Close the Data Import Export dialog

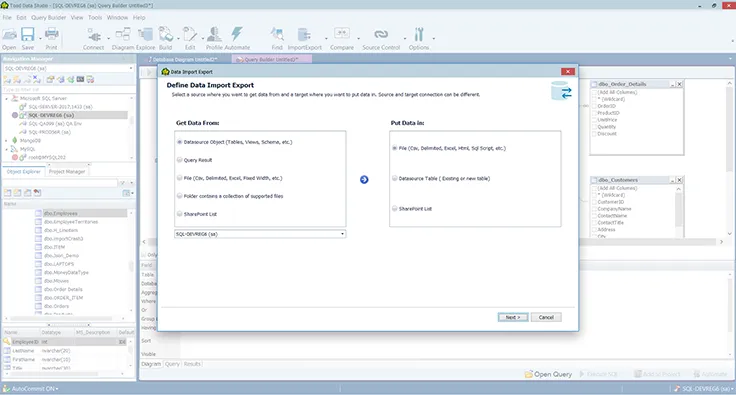click(x=567, y=72)
